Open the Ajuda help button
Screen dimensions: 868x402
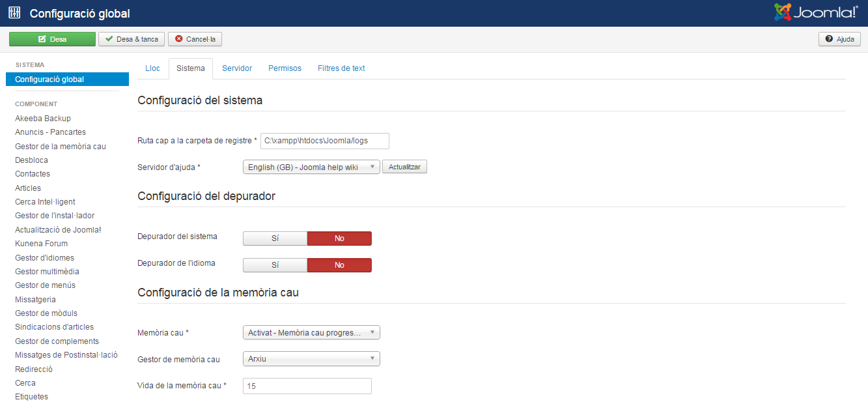839,39
